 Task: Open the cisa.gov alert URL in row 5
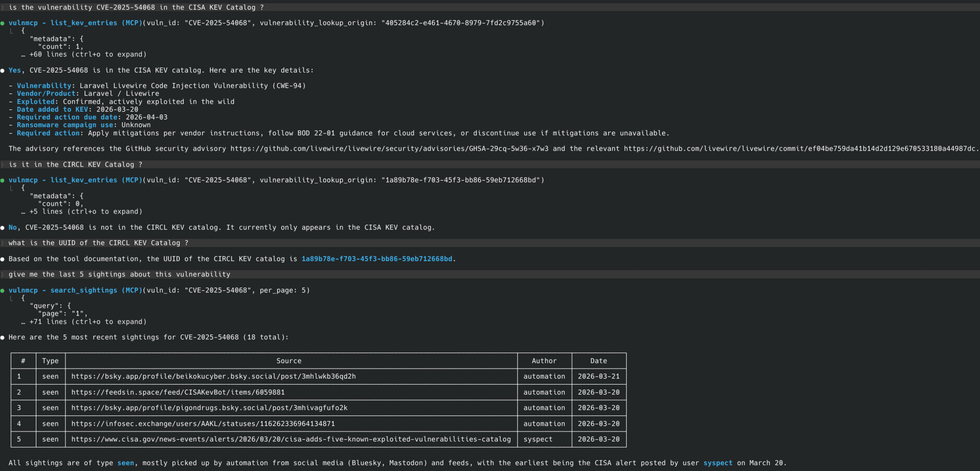click(290, 439)
